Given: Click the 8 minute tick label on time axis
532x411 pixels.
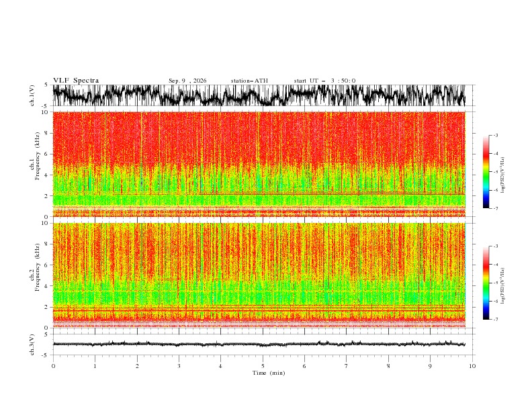Looking at the screenshot, I should coord(388,366).
